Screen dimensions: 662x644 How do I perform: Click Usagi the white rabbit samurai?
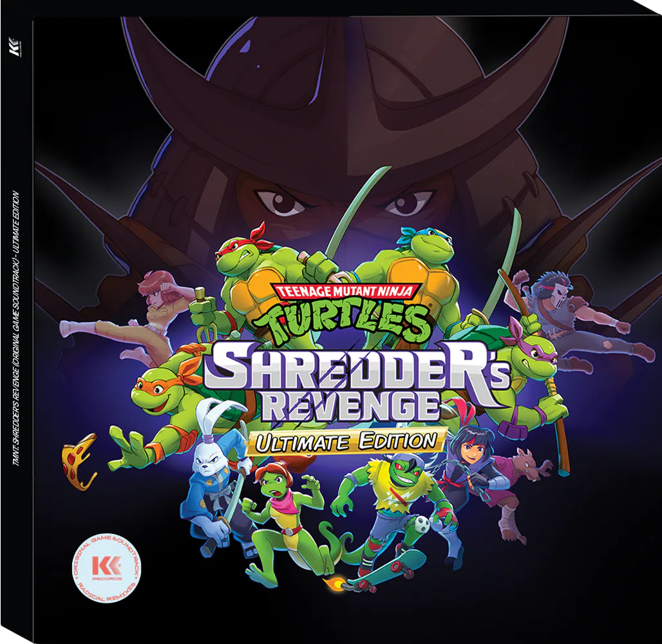pyautogui.click(x=220, y=477)
